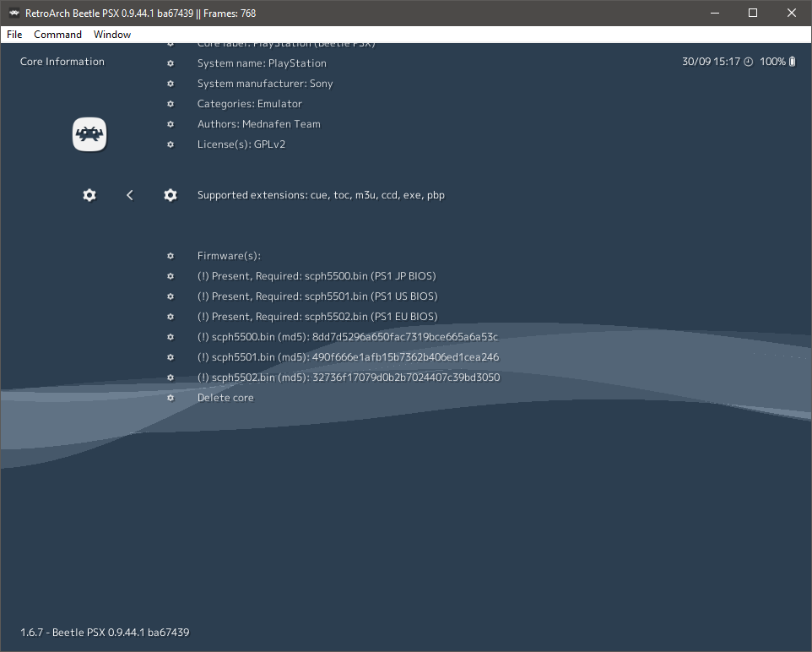812x652 pixels.
Task: Open the File menu
Action: [14, 35]
